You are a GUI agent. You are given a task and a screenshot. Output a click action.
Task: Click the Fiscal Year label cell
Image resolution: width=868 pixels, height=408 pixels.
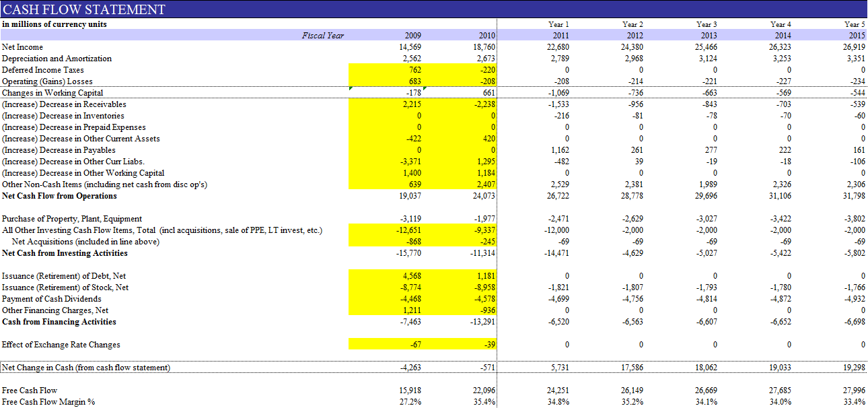tap(323, 36)
